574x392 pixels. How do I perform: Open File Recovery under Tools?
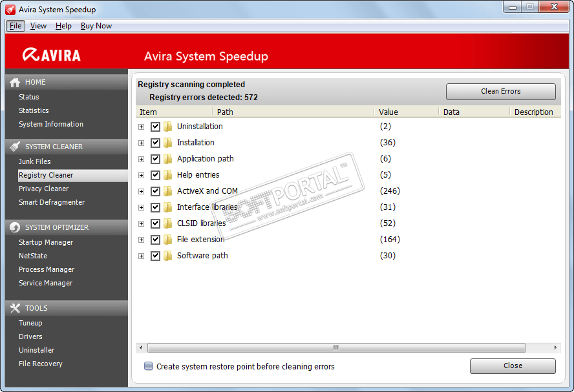(x=41, y=364)
